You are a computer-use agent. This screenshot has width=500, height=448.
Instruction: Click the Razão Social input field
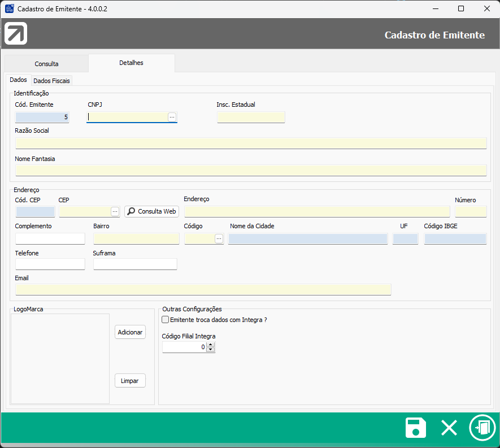250,143
